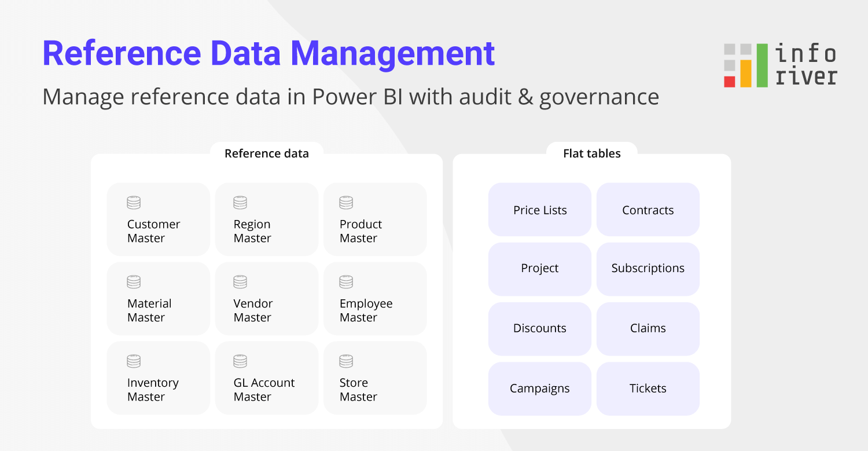868x451 pixels.
Task: Select the Subscriptions tile
Action: point(648,269)
